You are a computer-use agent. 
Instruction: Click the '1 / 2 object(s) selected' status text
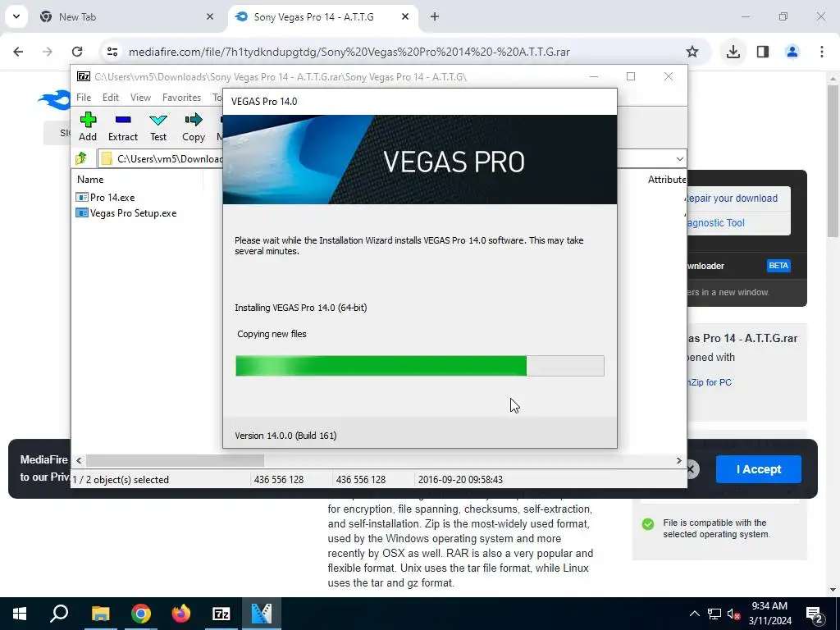pos(121,479)
